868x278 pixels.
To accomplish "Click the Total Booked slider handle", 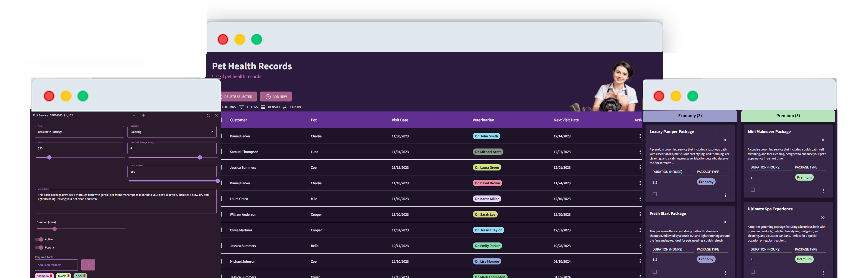I will pos(218,181).
